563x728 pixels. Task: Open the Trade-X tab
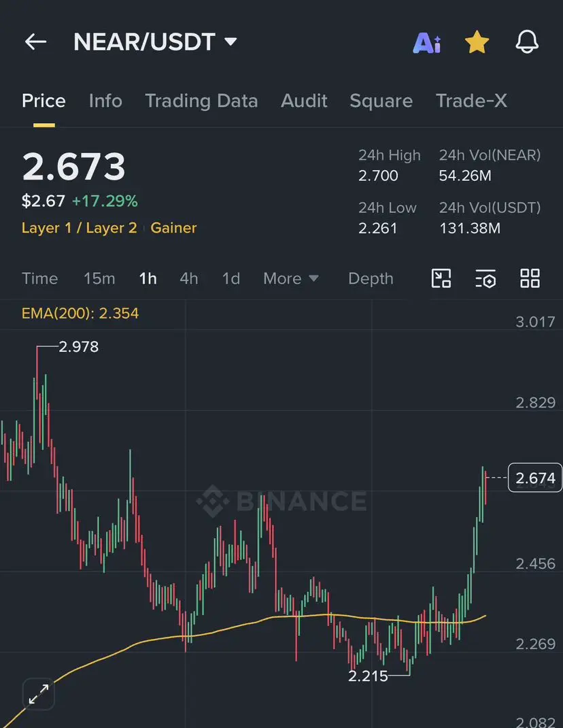(471, 101)
